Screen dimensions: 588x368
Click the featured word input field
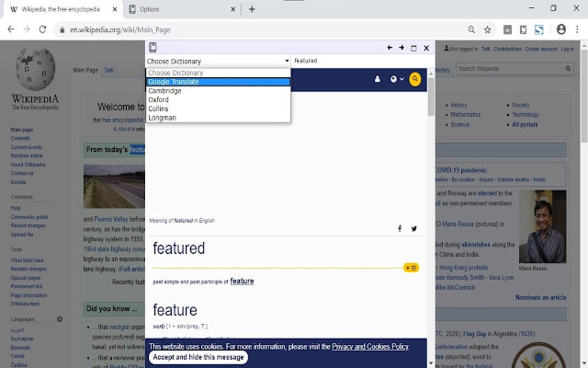click(x=362, y=61)
